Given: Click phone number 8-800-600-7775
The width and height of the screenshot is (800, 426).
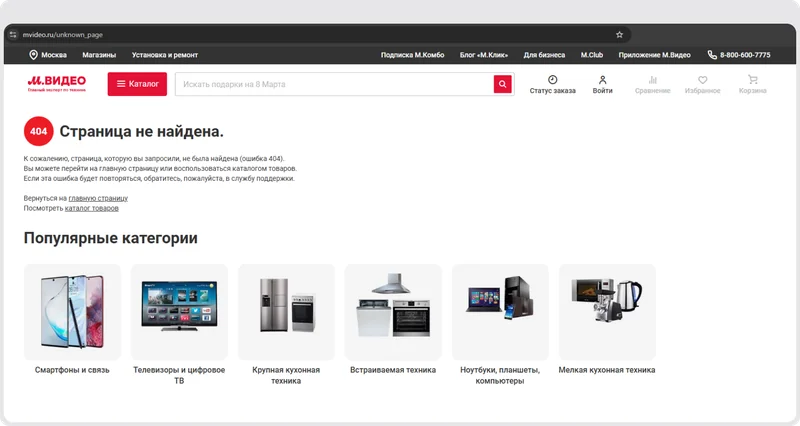Looking at the screenshot, I should click(745, 55).
